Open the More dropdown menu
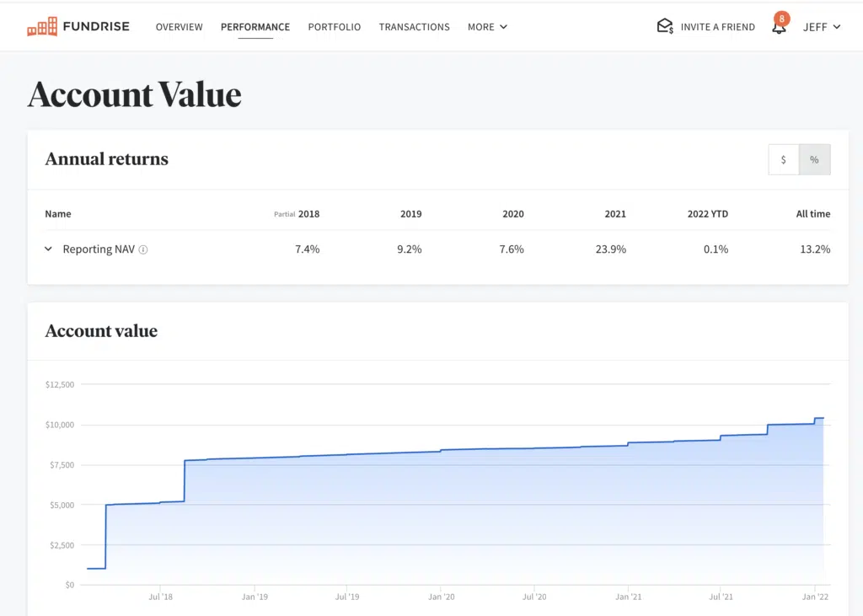This screenshot has width=863, height=616. (x=487, y=27)
